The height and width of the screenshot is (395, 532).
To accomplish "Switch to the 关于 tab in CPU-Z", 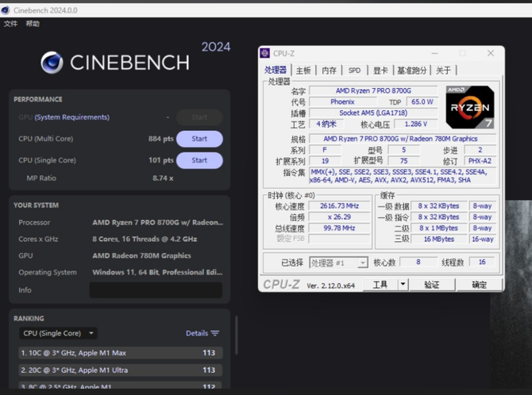I will [x=443, y=71].
